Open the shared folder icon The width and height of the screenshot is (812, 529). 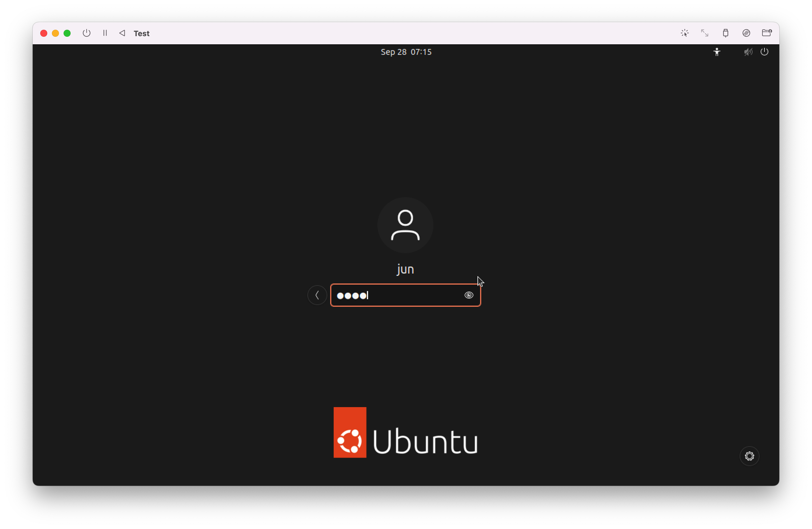pos(766,33)
